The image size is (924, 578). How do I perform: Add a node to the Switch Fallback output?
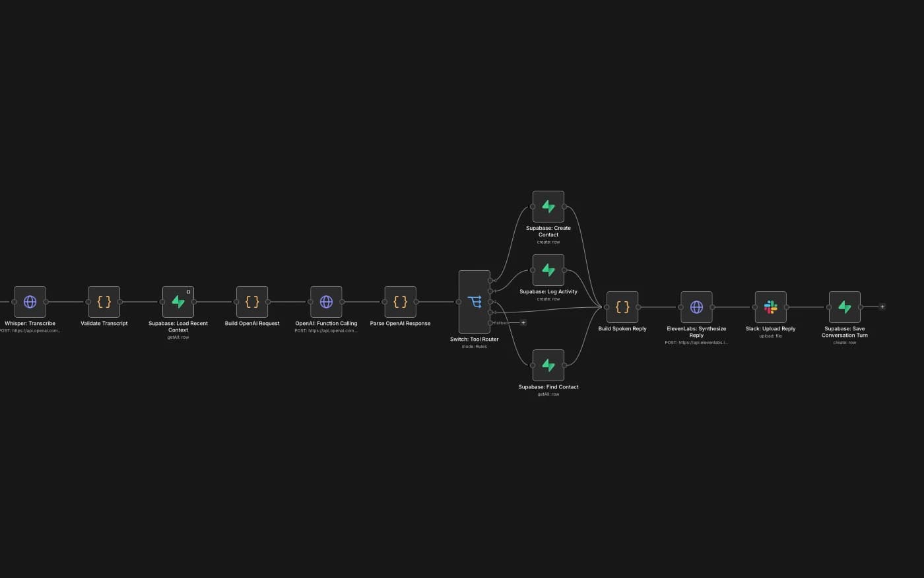pos(523,323)
